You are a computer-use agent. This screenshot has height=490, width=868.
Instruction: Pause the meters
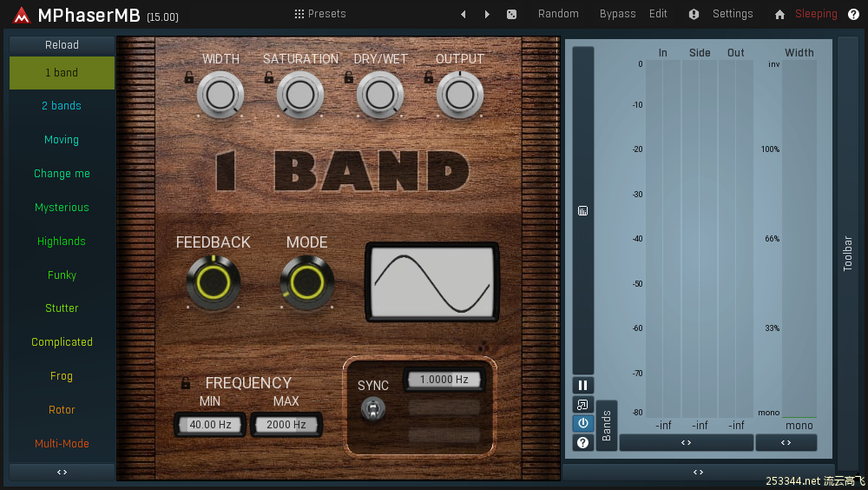point(583,385)
